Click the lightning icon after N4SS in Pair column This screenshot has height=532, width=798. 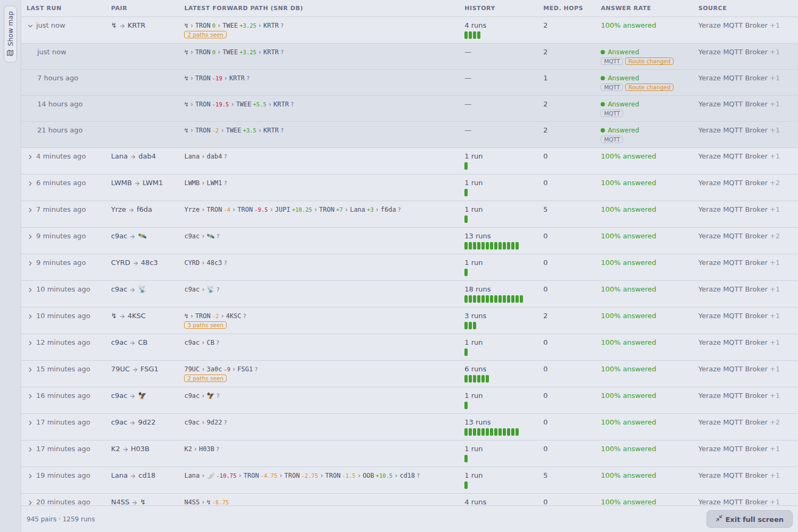click(x=143, y=502)
